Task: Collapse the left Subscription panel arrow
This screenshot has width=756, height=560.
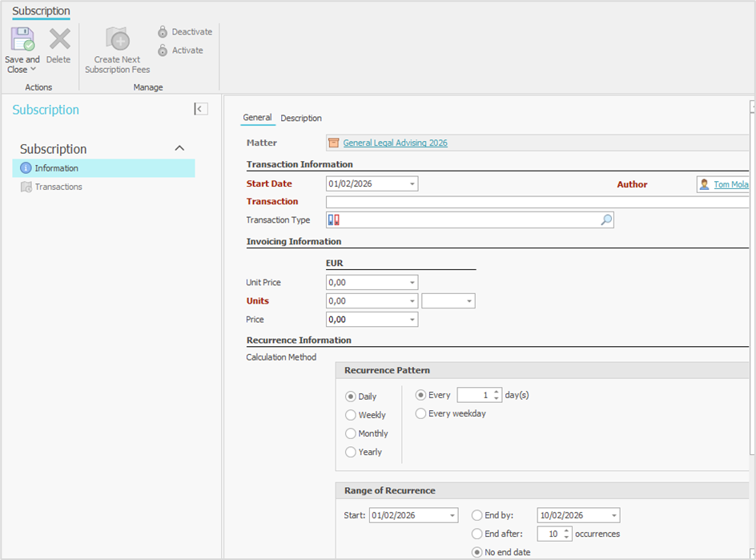Action: tap(201, 109)
